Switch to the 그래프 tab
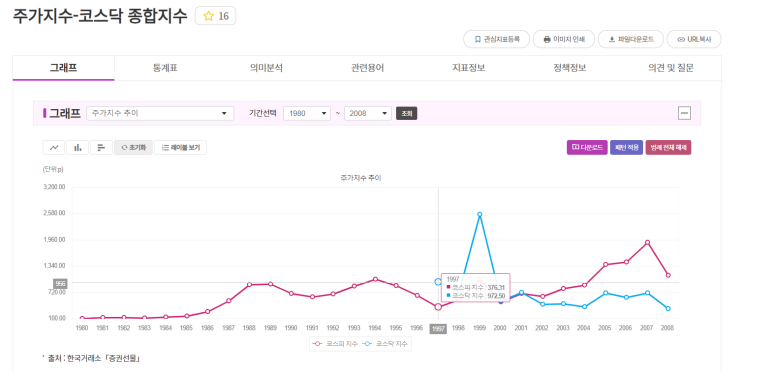The width and height of the screenshot is (773, 371). (64, 68)
